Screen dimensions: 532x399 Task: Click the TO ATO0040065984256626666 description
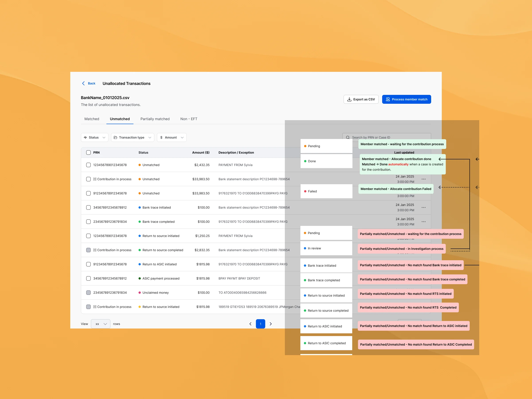(243, 293)
